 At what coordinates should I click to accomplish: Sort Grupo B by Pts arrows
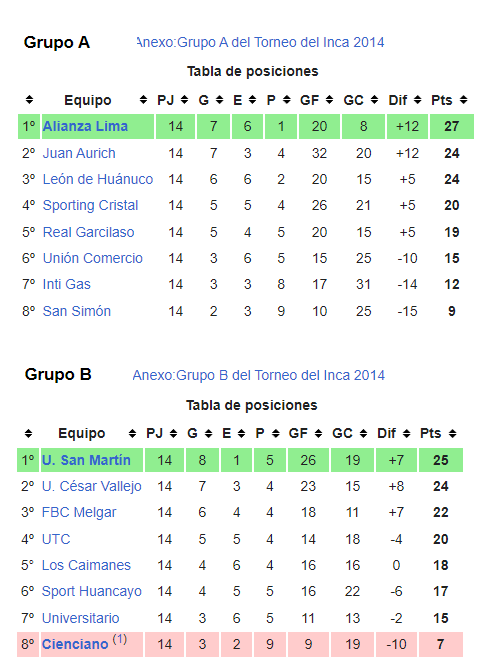click(x=452, y=433)
